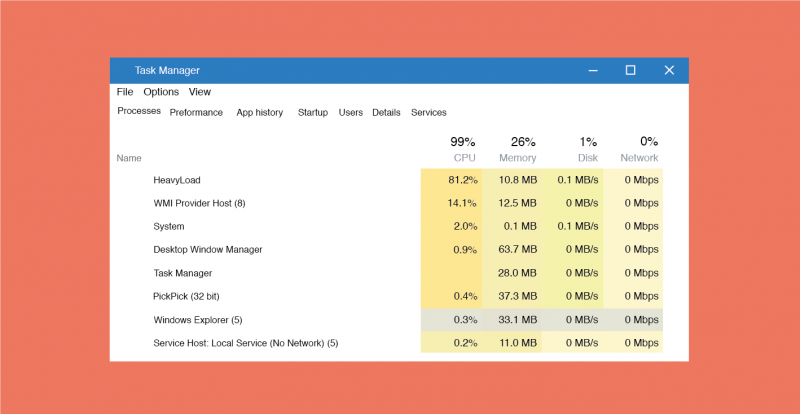Show the Details tab
Viewport: 800px width, 414px height.
coord(386,113)
